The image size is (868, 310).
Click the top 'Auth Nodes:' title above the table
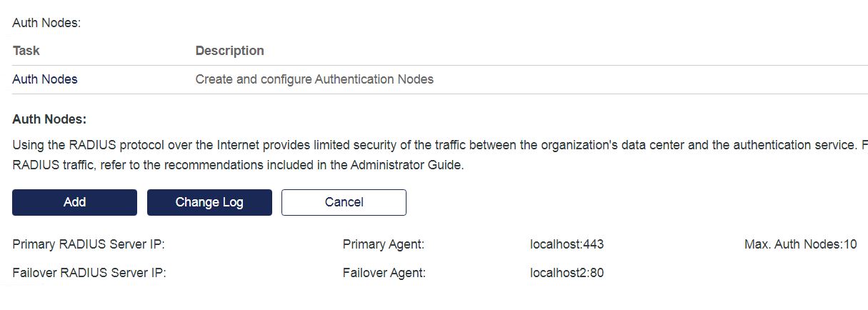coord(46,23)
